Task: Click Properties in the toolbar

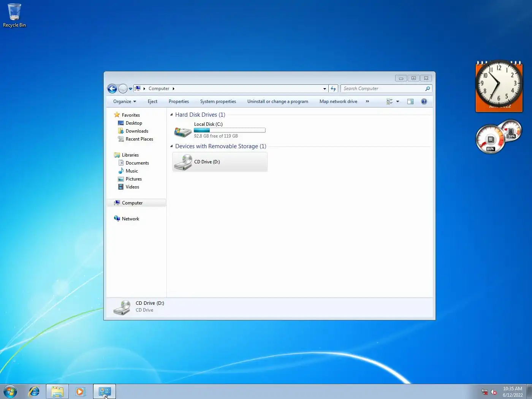Action: tap(179, 101)
